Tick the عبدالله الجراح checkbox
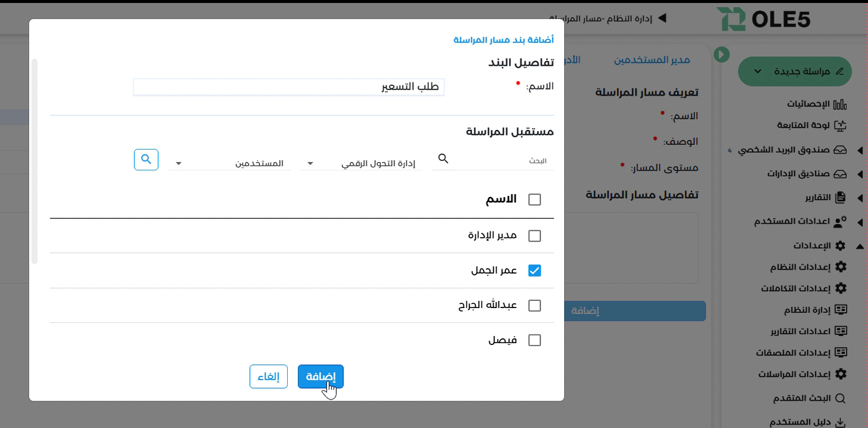The width and height of the screenshot is (868, 428). [535, 306]
